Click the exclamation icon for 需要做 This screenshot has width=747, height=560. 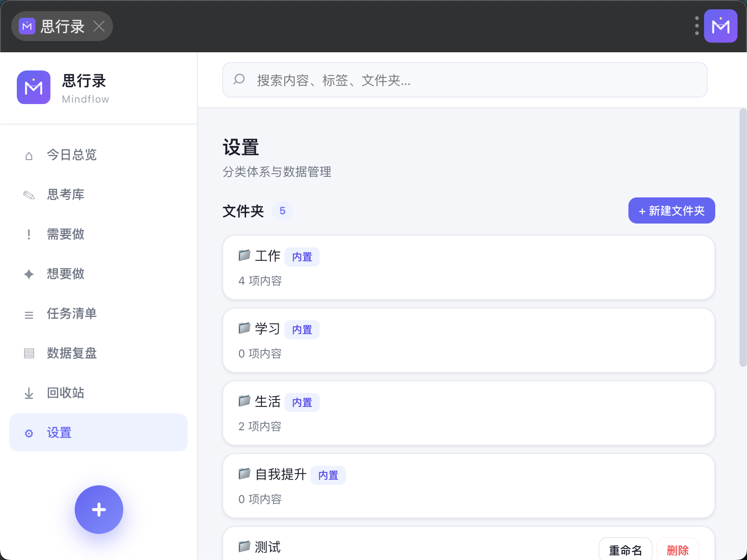29,235
